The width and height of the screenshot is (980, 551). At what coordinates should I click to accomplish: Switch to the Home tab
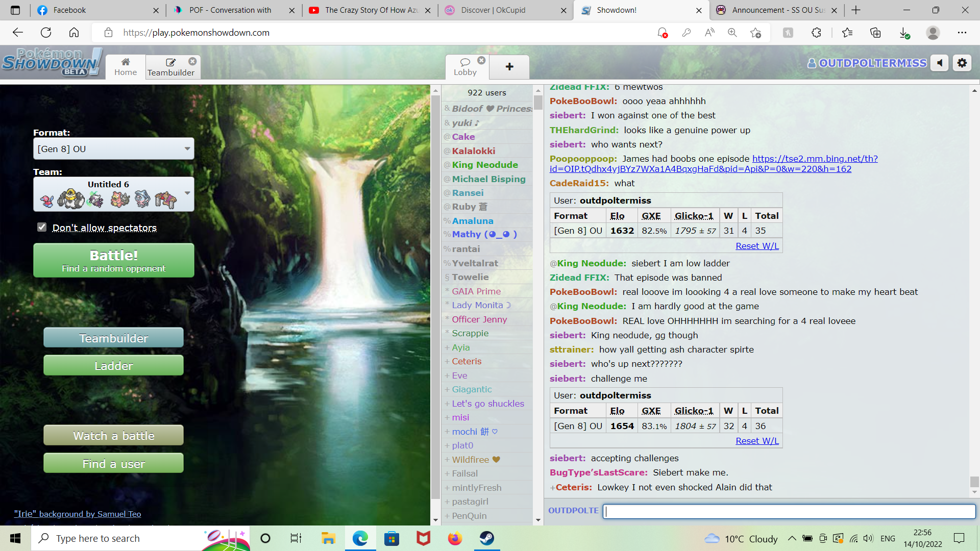[126, 67]
